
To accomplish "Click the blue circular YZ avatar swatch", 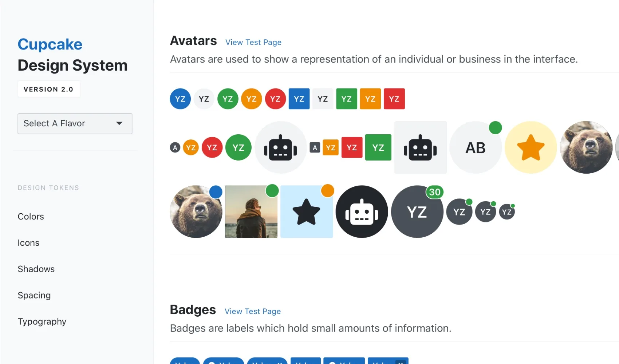I will pyautogui.click(x=180, y=99).
